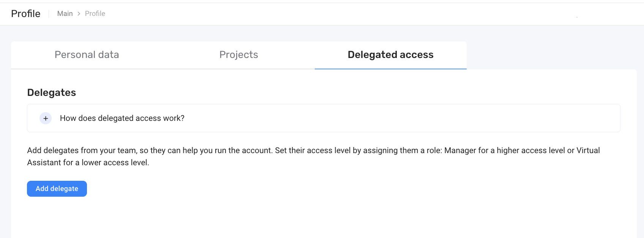
Task: Go to Main via the breadcrumb
Action: click(x=65, y=14)
